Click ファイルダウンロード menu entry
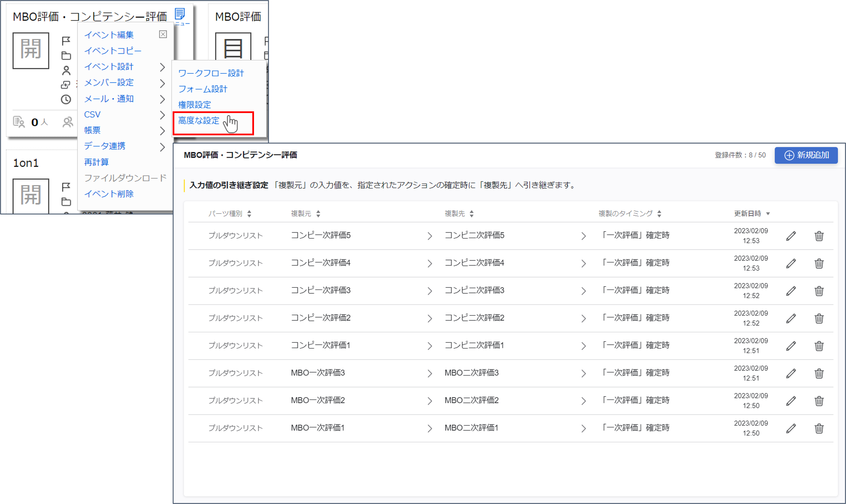The width and height of the screenshot is (846, 504). pyautogui.click(x=125, y=178)
